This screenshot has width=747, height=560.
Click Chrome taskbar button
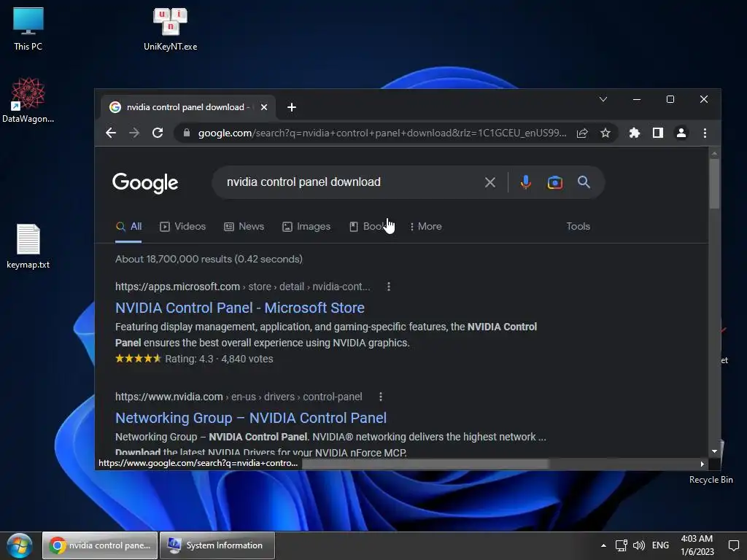coord(100,545)
